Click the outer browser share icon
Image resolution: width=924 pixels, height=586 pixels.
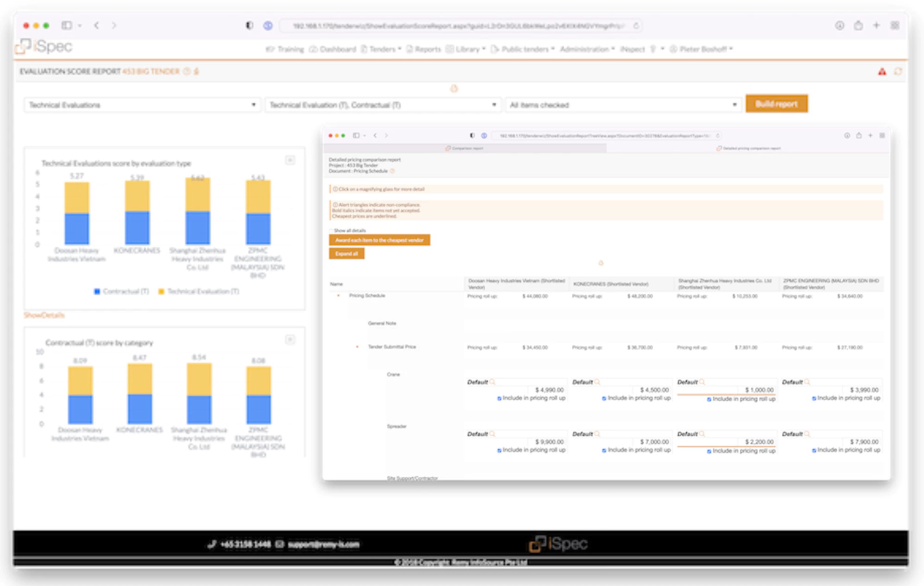858,25
